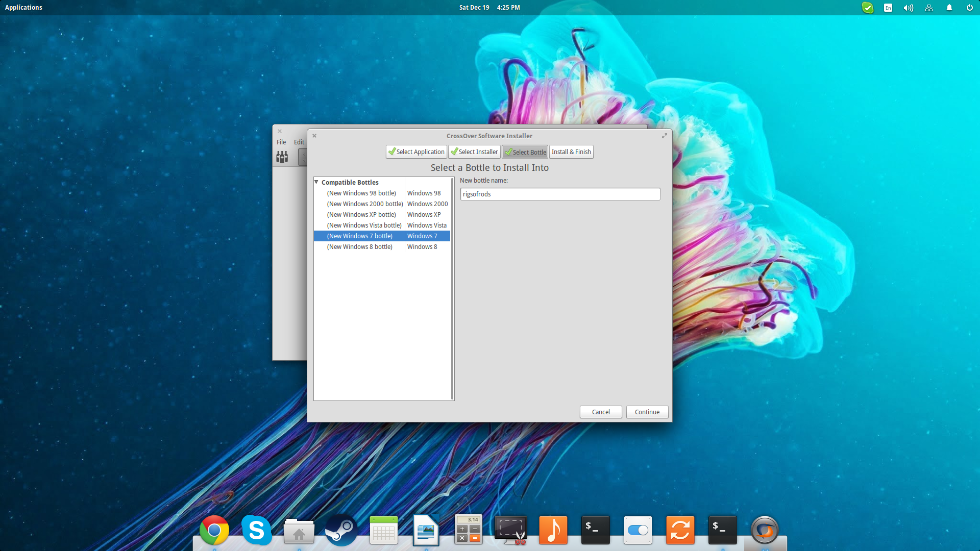The width and height of the screenshot is (980, 551).
Task: Select the New Windows XP bottle row
Action: 382,215
